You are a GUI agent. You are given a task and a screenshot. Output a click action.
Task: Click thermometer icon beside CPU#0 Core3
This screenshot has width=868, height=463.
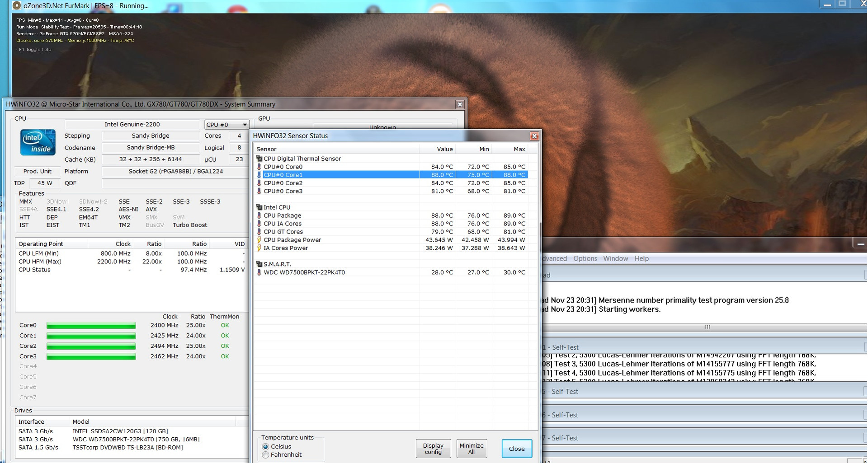tap(259, 191)
